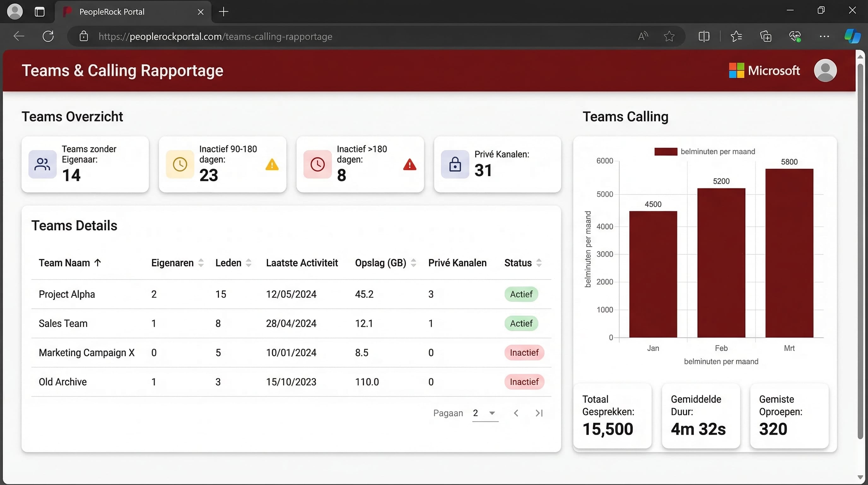Click the lock icon on Privé Kanalen card

(455, 165)
